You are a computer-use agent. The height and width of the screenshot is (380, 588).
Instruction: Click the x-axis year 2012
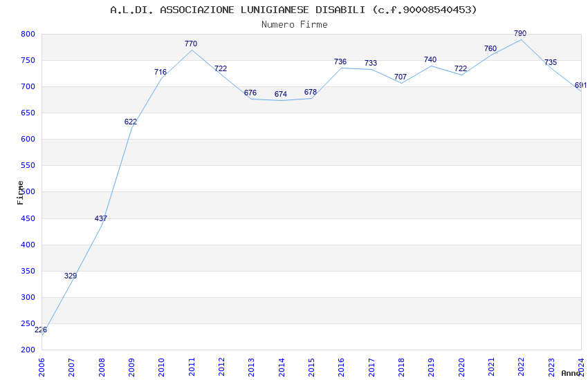coord(221,367)
